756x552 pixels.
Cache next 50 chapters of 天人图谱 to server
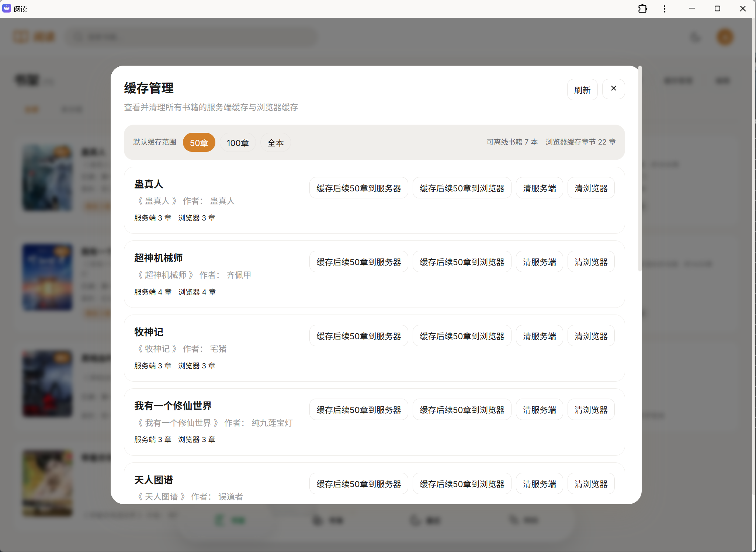coord(358,483)
